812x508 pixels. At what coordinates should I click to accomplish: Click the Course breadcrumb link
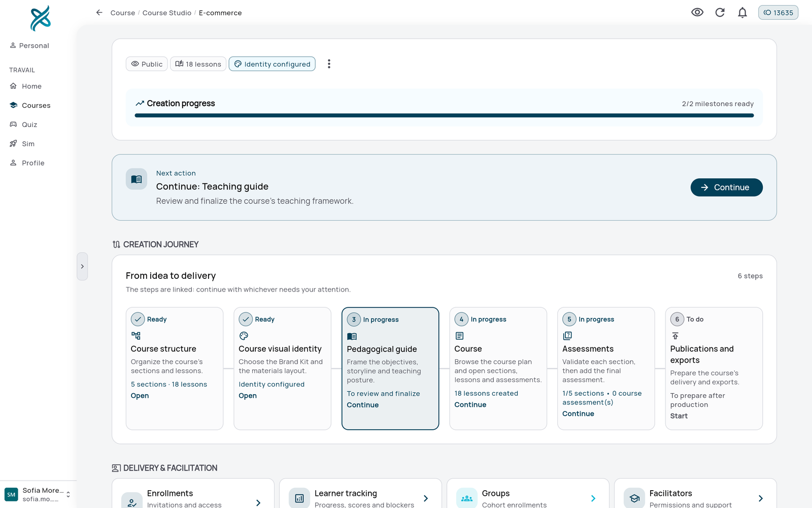pos(123,13)
